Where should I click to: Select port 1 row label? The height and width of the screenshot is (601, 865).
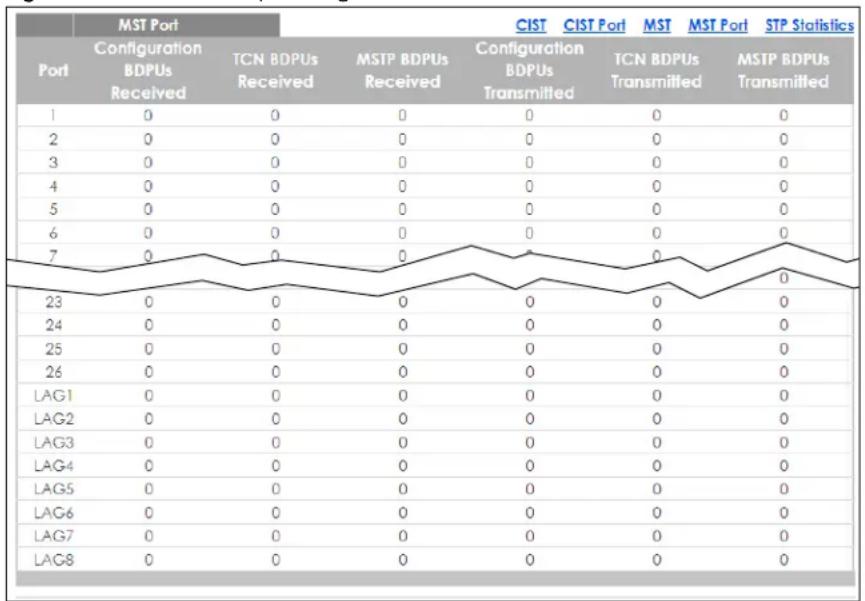point(53,115)
